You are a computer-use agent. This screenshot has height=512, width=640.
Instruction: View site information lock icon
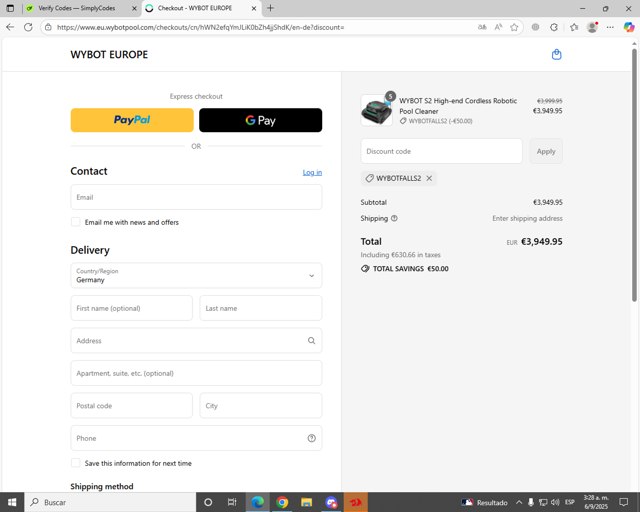coord(48,27)
